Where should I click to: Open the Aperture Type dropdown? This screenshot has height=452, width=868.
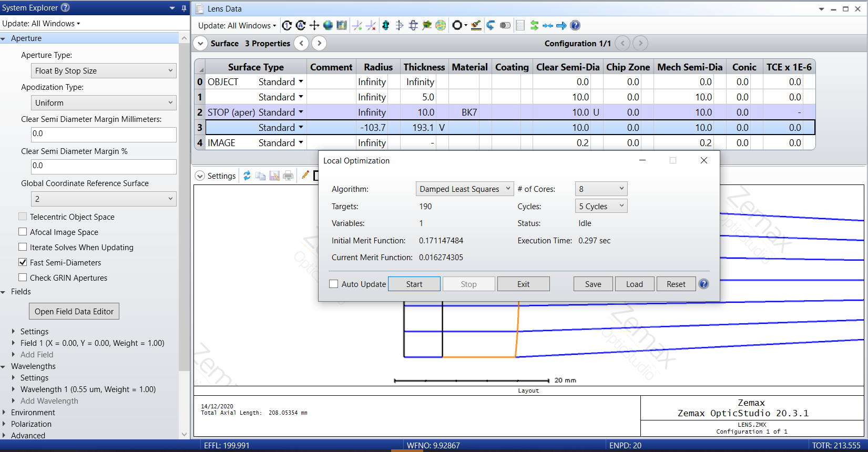104,71
